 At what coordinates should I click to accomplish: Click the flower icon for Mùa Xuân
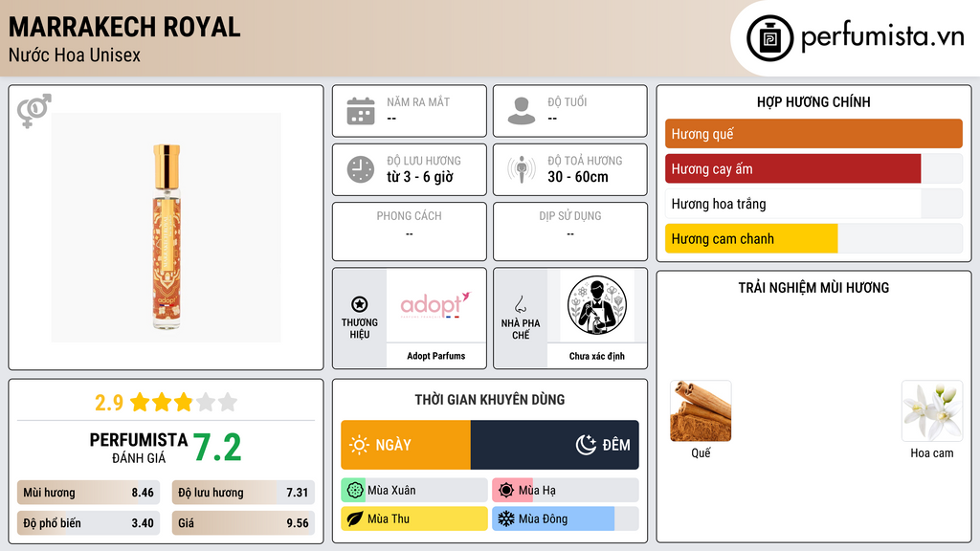click(354, 491)
